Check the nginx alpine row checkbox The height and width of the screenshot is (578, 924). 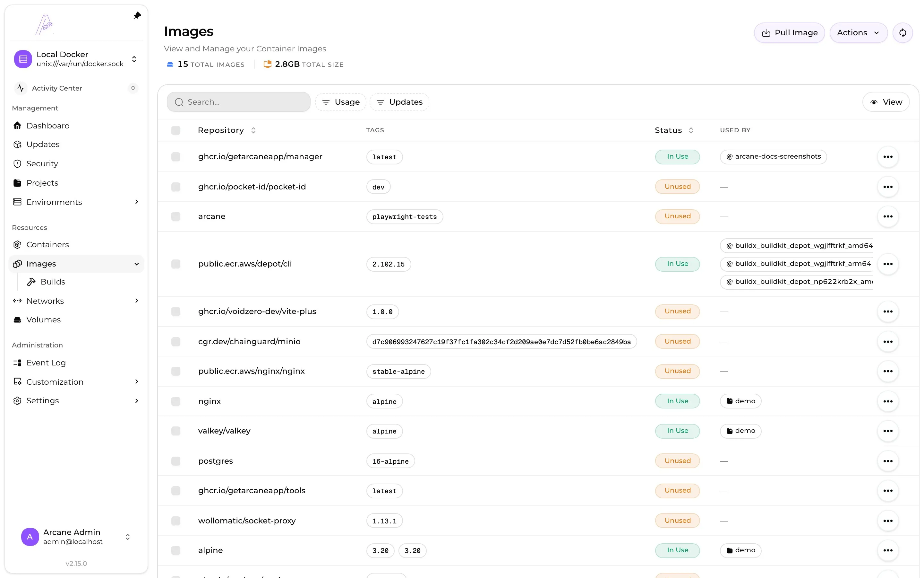(x=175, y=401)
